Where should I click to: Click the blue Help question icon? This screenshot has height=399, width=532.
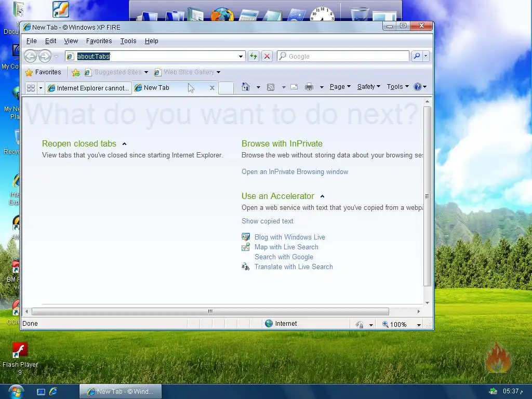click(418, 87)
